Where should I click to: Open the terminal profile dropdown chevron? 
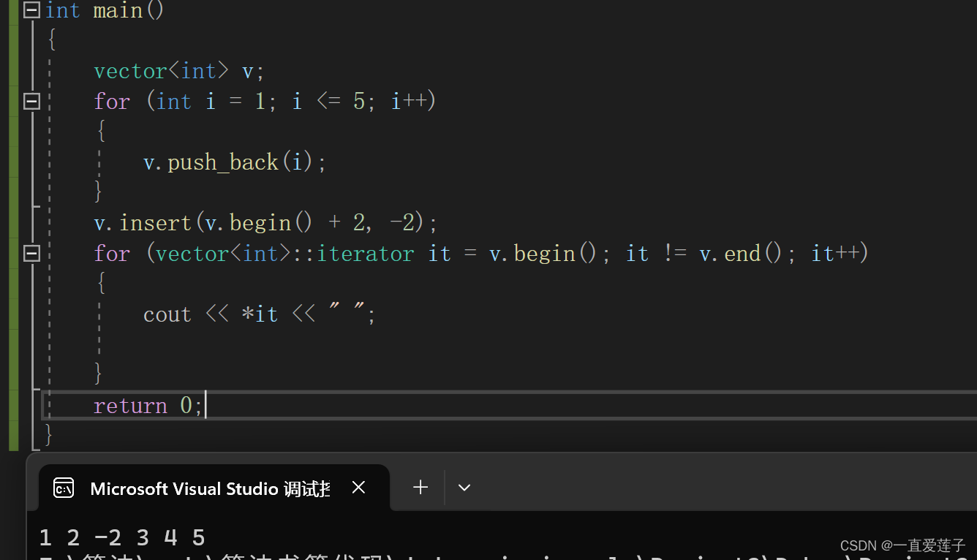point(464,487)
